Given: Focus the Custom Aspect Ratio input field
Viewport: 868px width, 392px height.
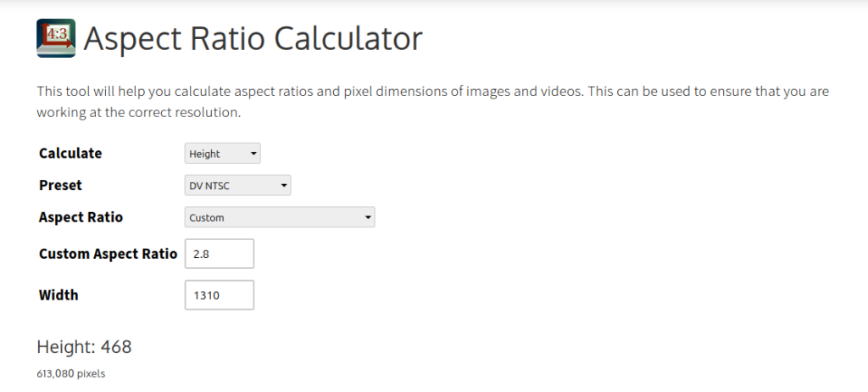Looking at the screenshot, I should pyautogui.click(x=219, y=254).
